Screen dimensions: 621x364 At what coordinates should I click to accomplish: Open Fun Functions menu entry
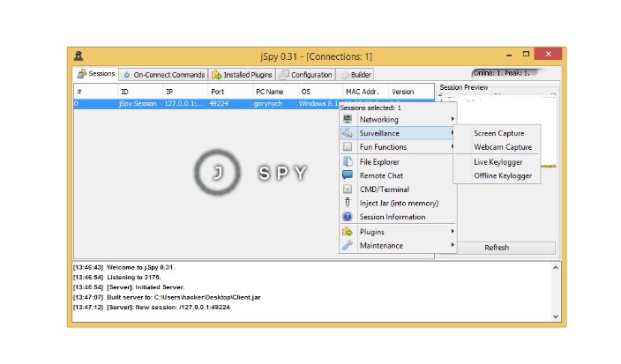click(x=398, y=147)
